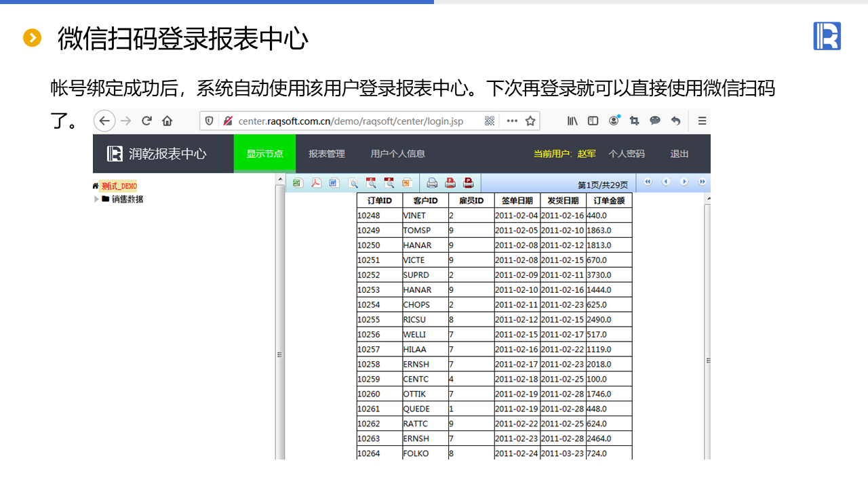Click 个人密码 link
This screenshot has width=868, height=488.
(x=626, y=154)
